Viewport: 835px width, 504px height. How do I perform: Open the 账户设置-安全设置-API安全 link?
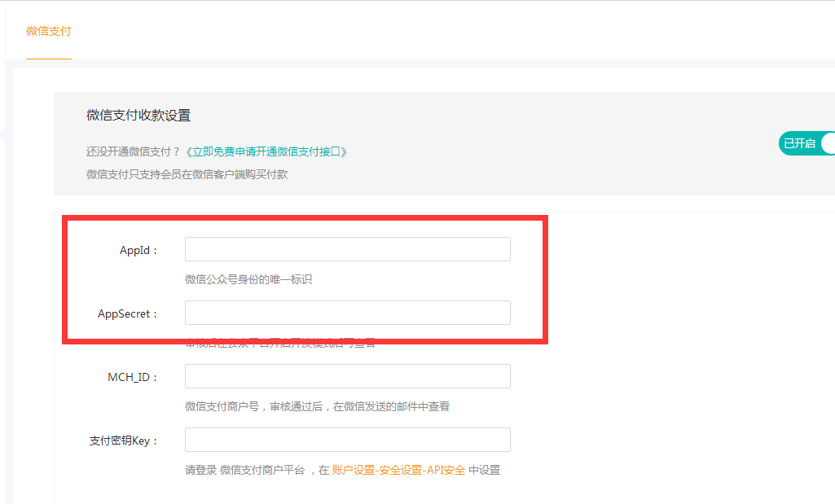pyautogui.click(x=398, y=470)
